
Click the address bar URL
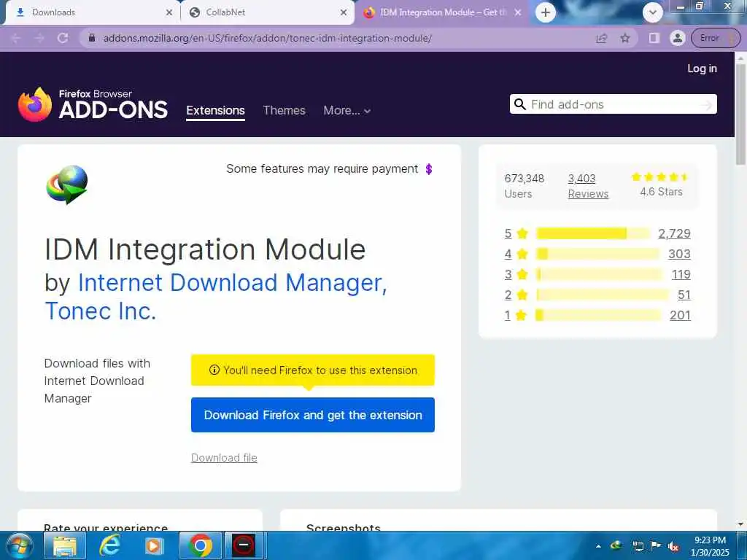point(267,38)
